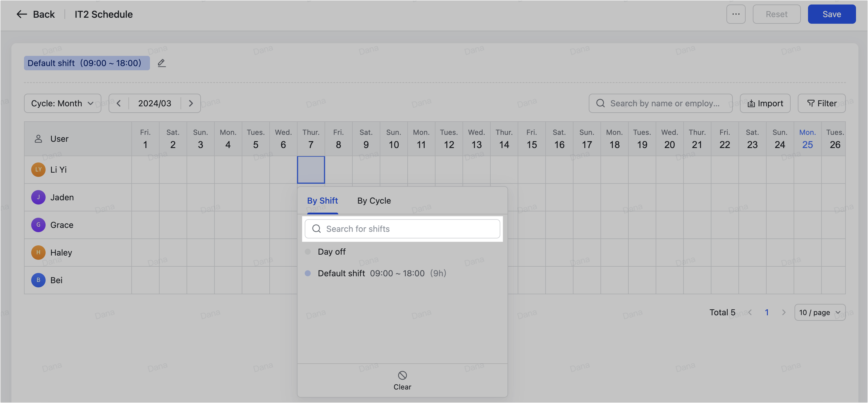The image size is (868, 403).
Task: Click the Save button
Action: pyautogui.click(x=831, y=14)
